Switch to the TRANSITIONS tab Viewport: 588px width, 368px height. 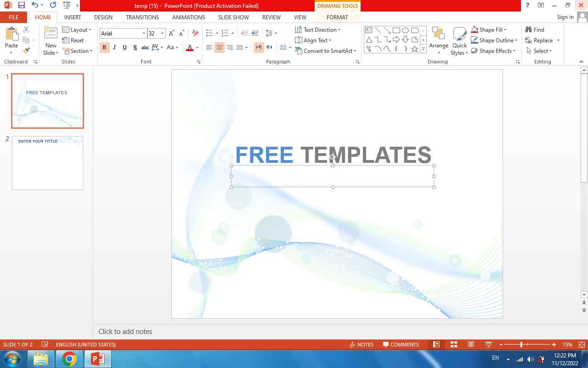pos(142,17)
